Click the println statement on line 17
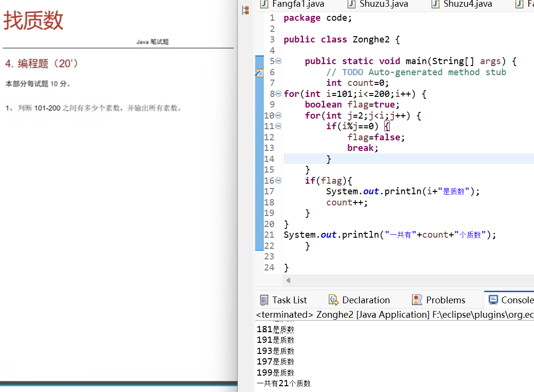534x392 pixels. [402, 191]
